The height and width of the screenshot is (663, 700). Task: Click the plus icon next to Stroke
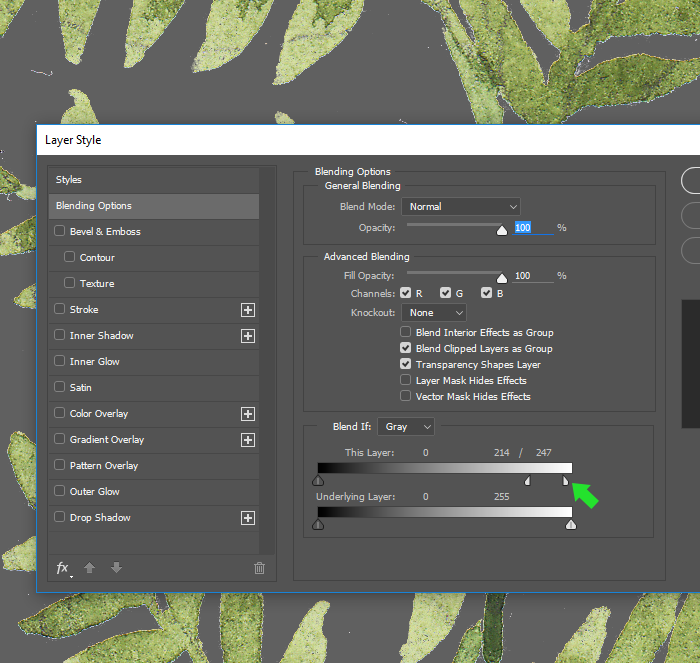coord(248,310)
